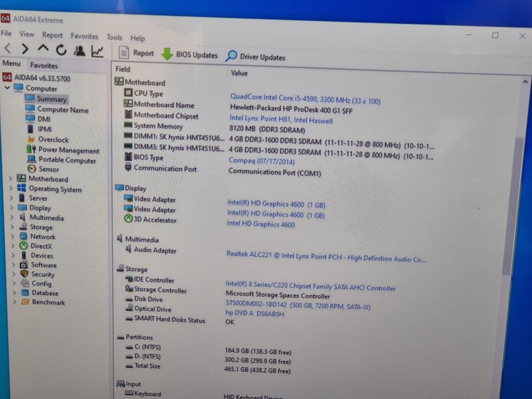Expand the Motherboard tree node
Screen dimensions: 532x399
coord(10,178)
